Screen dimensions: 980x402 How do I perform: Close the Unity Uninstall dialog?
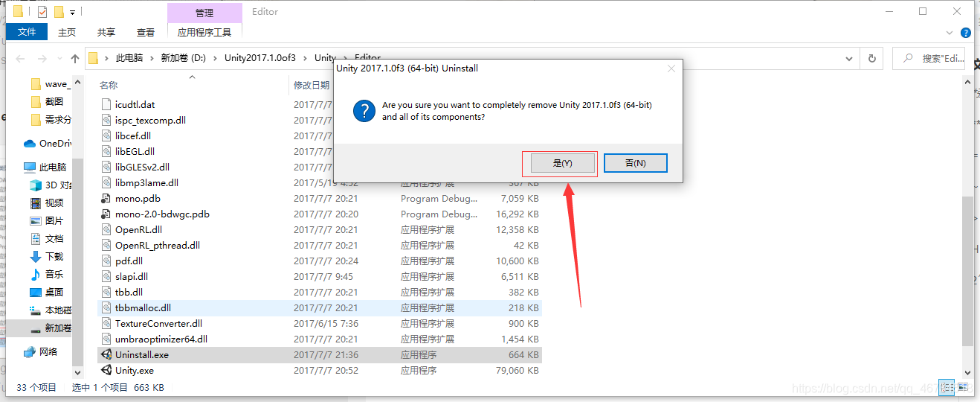pyautogui.click(x=671, y=68)
